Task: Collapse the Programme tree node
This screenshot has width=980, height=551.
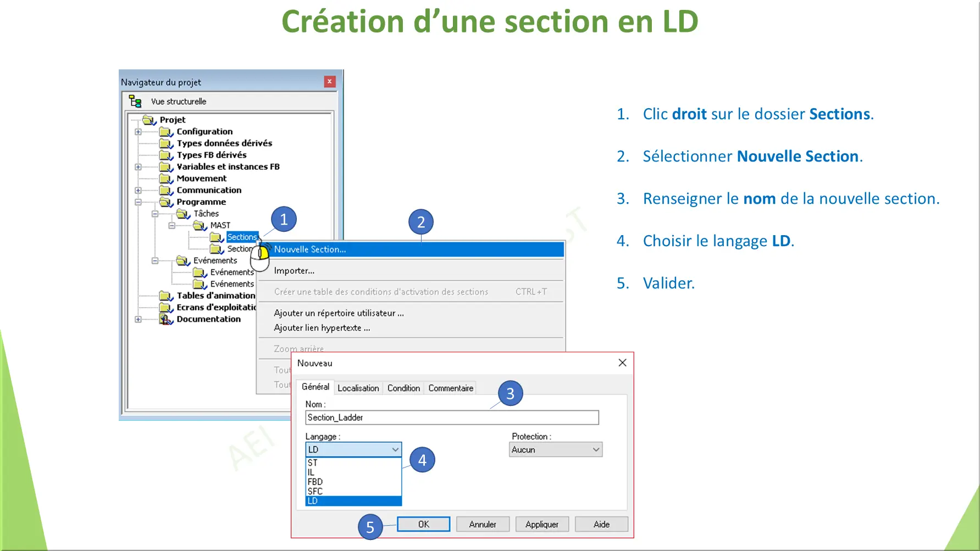Action: click(x=137, y=202)
